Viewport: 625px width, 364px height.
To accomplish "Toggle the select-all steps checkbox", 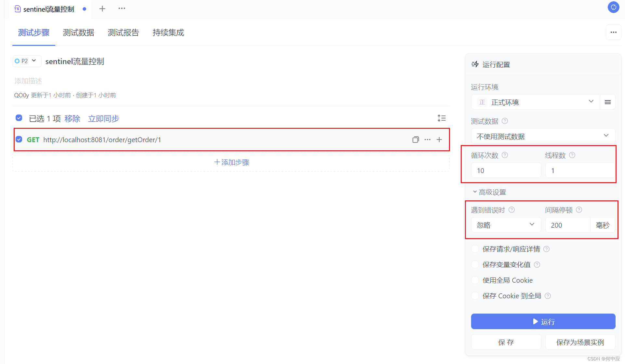I will pyautogui.click(x=19, y=118).
